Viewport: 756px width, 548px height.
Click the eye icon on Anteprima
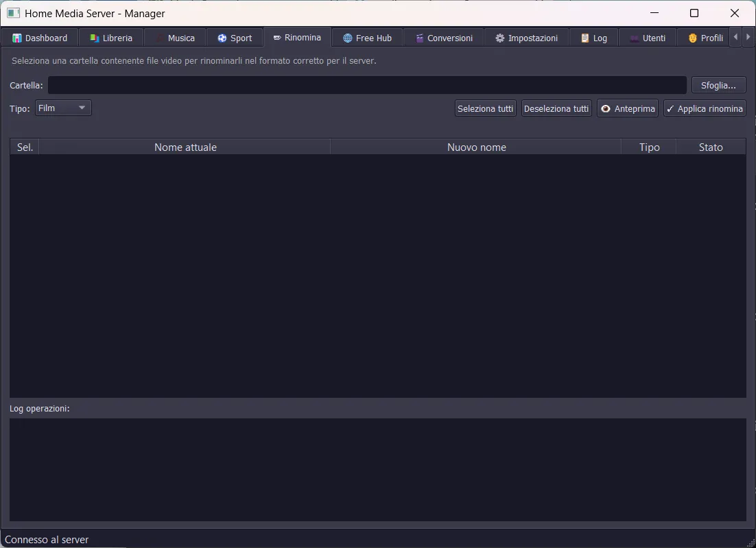tap(606, 108)
